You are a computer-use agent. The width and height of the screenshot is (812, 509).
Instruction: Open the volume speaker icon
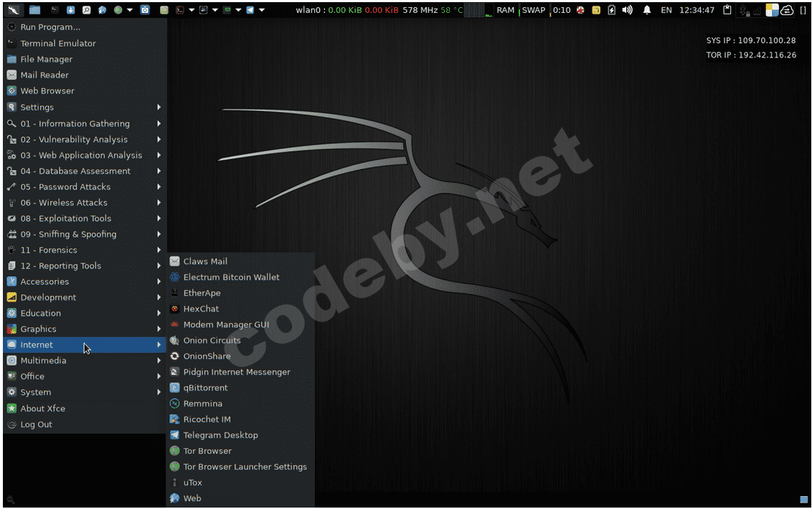[x=627, y=10]
